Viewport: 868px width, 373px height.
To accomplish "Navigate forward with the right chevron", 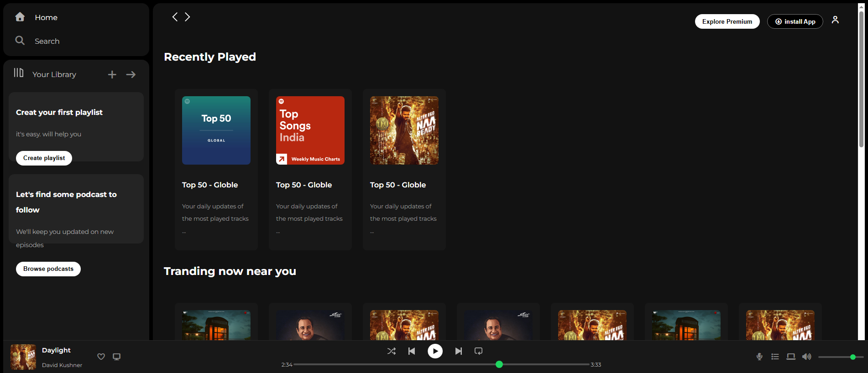I will [187, 17].
